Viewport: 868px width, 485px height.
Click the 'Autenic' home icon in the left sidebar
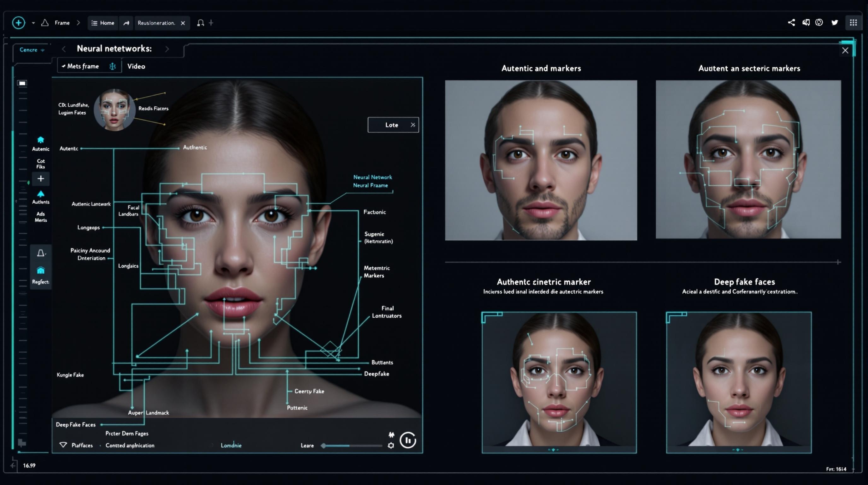tap(41, 139)
